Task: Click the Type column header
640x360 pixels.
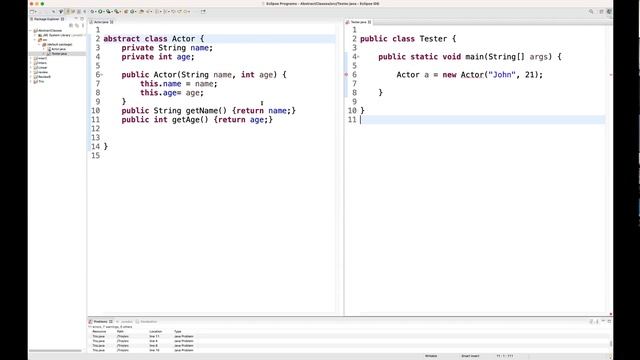Action: point(178,331)
